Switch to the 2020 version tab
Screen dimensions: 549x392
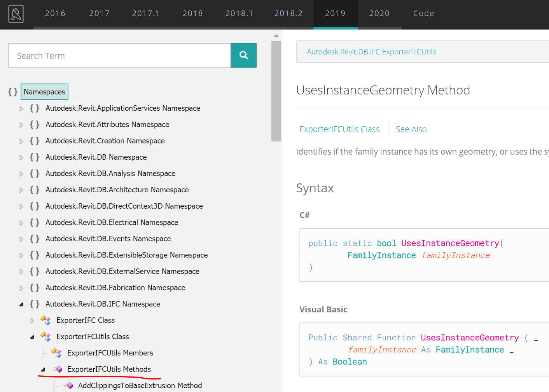pos(379,13)
